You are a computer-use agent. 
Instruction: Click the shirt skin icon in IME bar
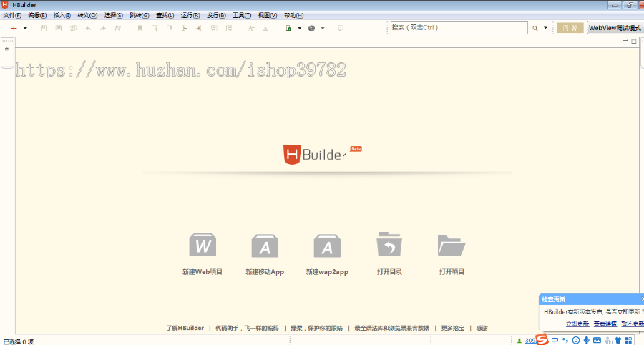click(x=618, y=340)
